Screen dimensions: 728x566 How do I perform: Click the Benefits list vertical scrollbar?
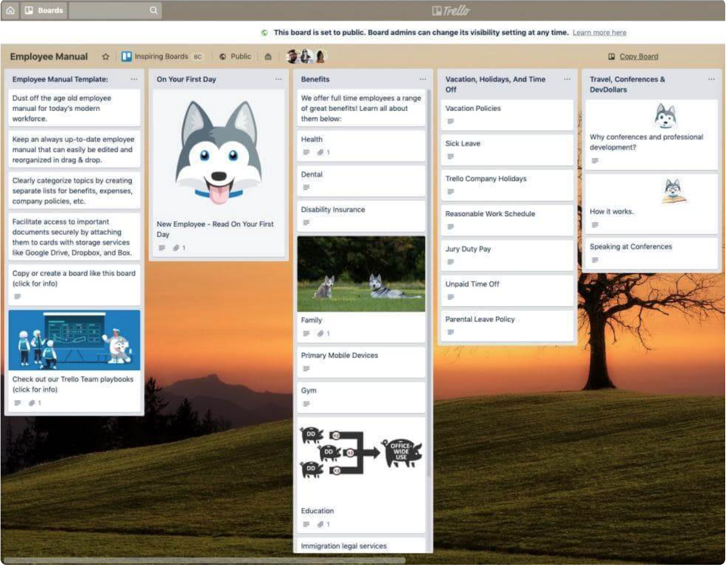428,282
